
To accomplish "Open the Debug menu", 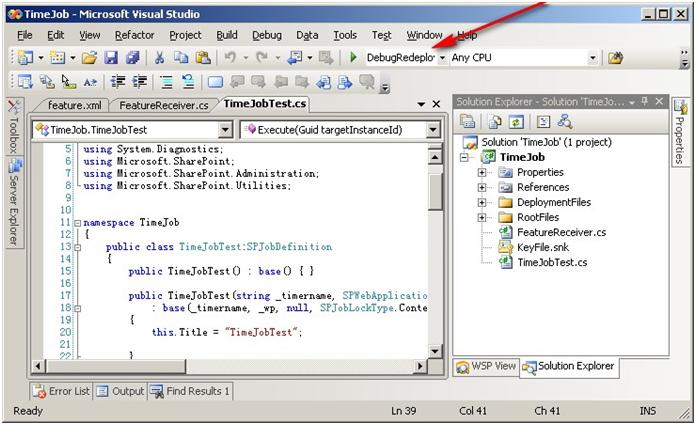I will 267,35.
